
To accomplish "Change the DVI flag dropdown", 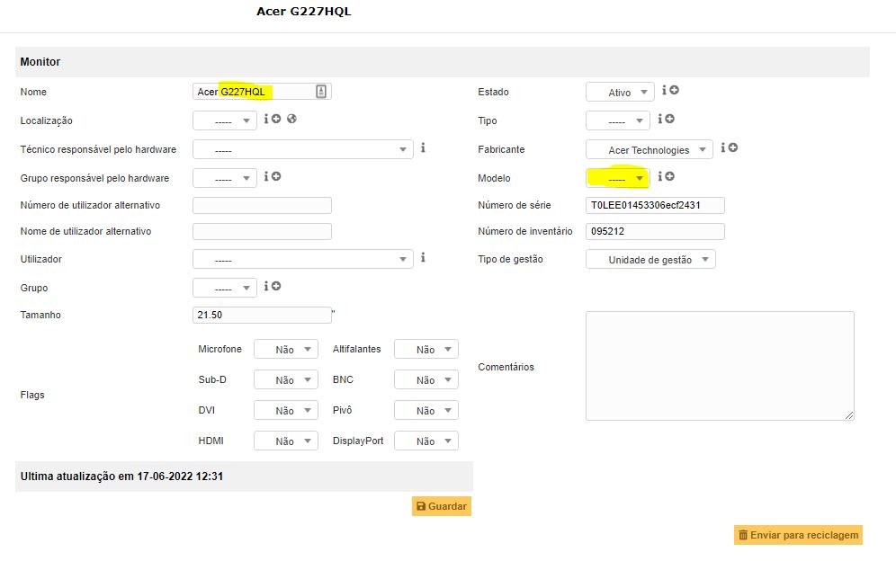I will (x=286, y=411).
